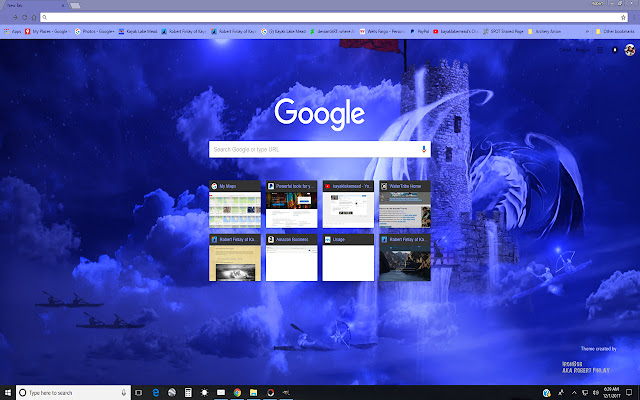The width and height of the screenshot is (640, 400).
Task: Open the Gmail link at top right
Action: [565, 50]
